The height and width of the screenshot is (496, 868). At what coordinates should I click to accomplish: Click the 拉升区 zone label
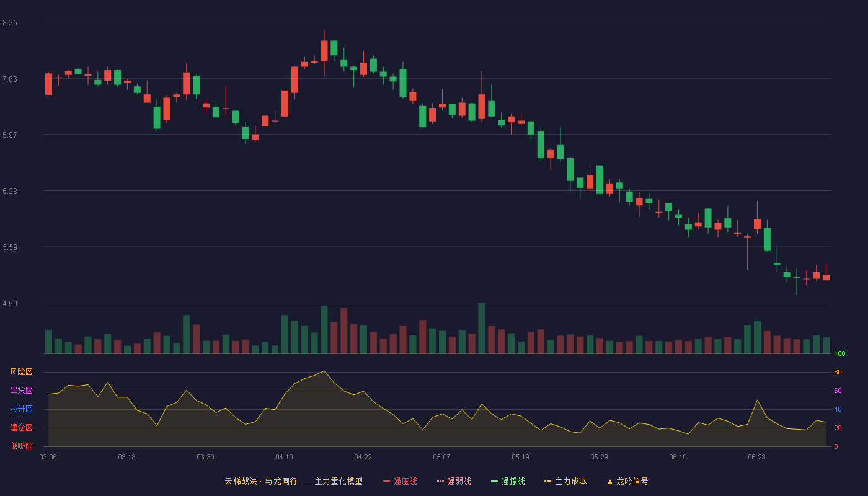[x=21, y=409]
